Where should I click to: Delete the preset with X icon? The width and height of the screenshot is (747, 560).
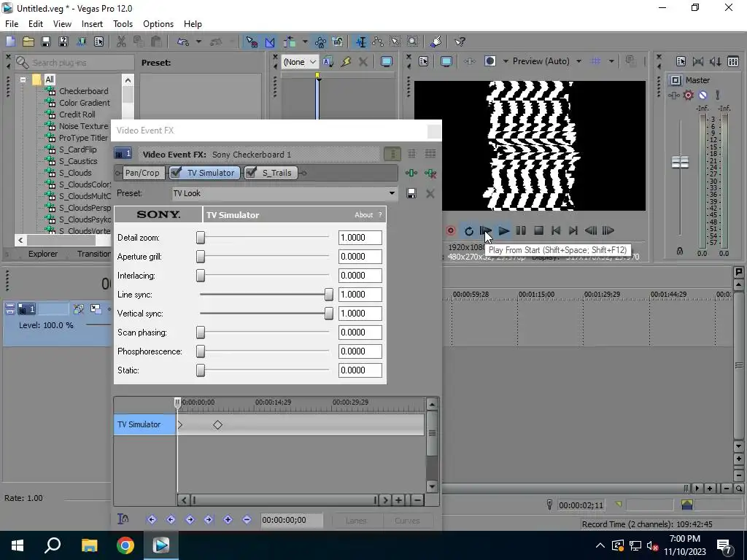click(430, 193)
